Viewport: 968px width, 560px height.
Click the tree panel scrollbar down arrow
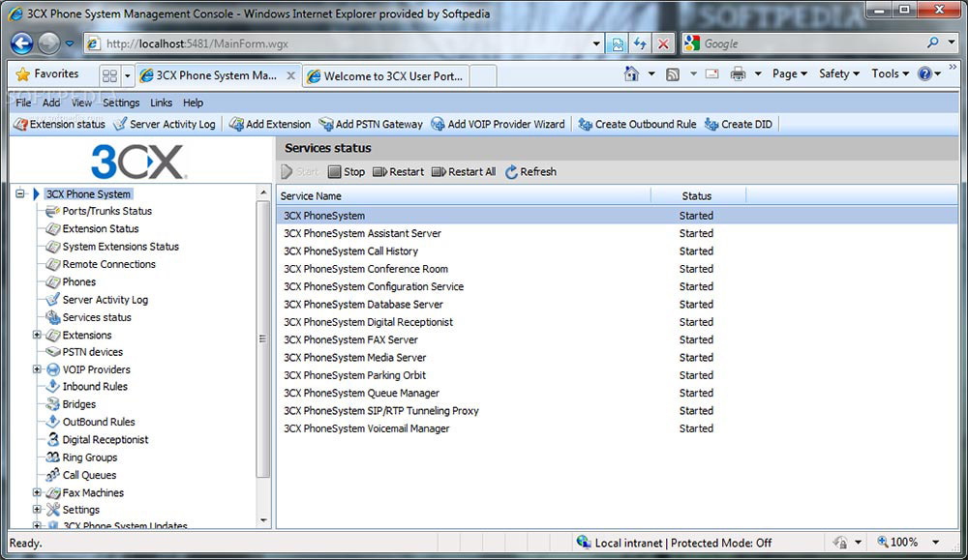coord(263,520)
